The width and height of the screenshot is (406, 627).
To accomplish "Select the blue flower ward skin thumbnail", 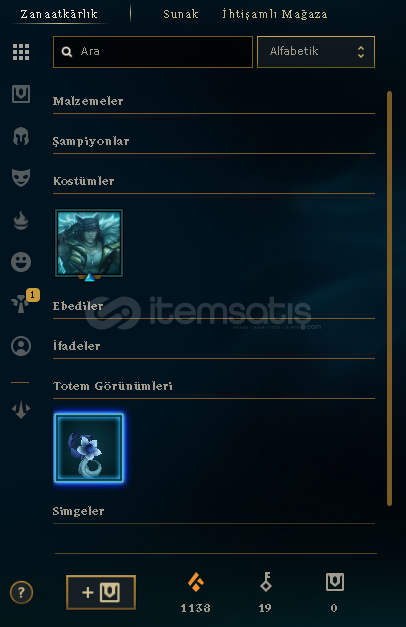I will click(x=89, y=448).
